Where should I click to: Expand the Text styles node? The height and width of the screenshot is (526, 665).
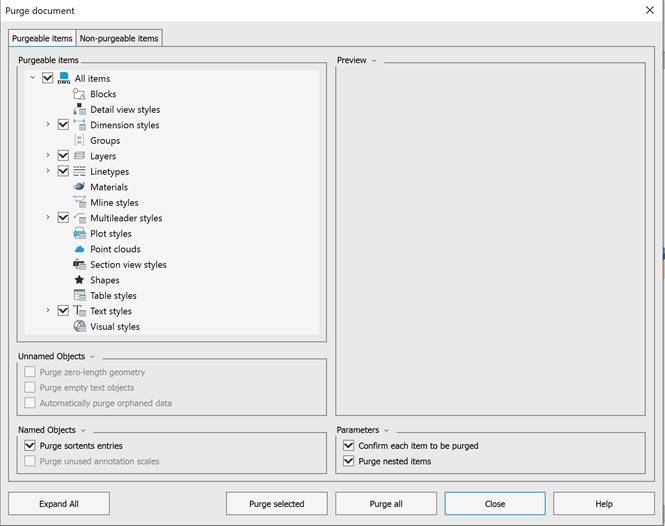click(48, 310)
